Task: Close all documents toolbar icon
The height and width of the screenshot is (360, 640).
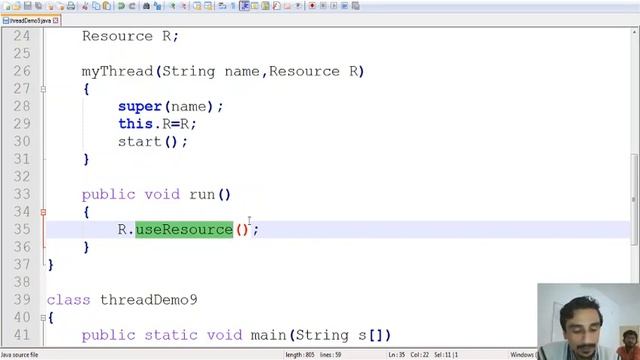Action: point(61,6)
